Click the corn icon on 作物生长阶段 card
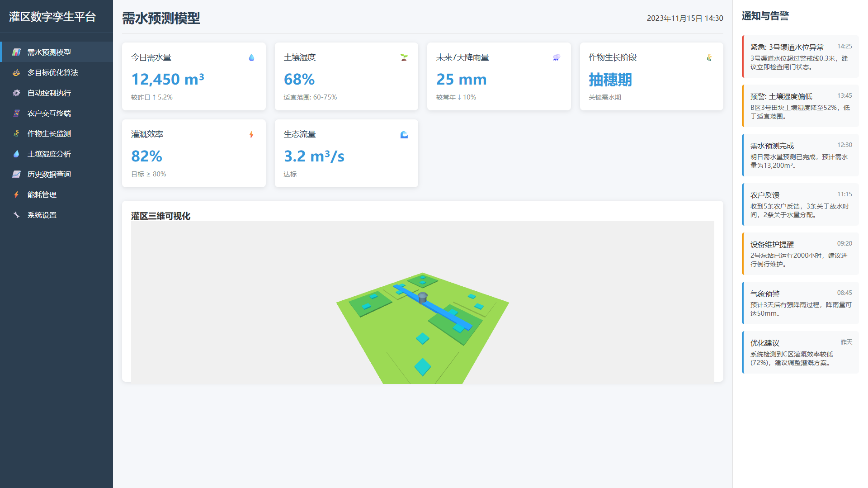This screenshot has height=488, width=868. click(x=709, y=57)
